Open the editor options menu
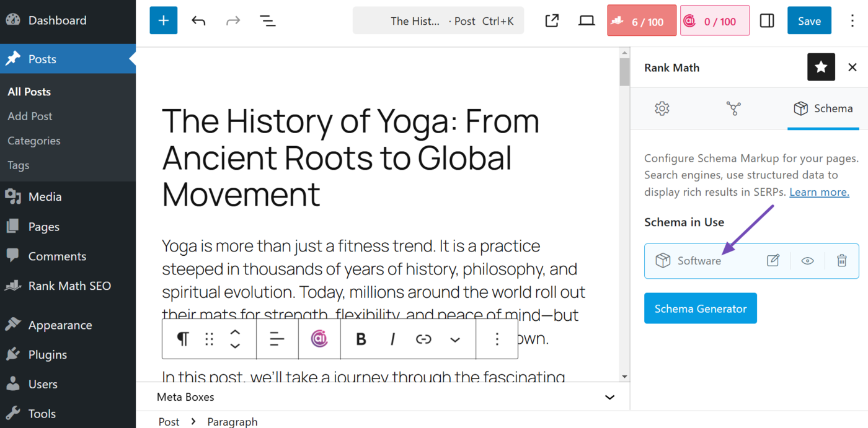The height and width of the screenshot is (428, 868). (852, 21)
